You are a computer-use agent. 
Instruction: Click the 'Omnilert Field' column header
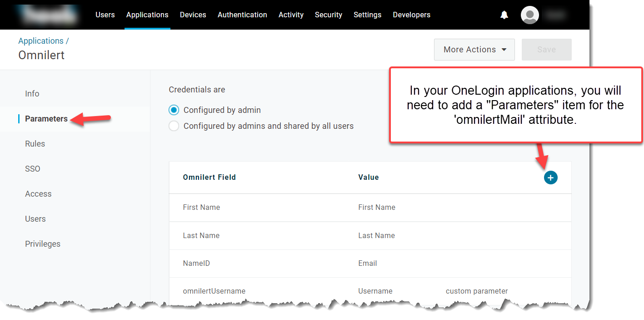tap(210, 178)
